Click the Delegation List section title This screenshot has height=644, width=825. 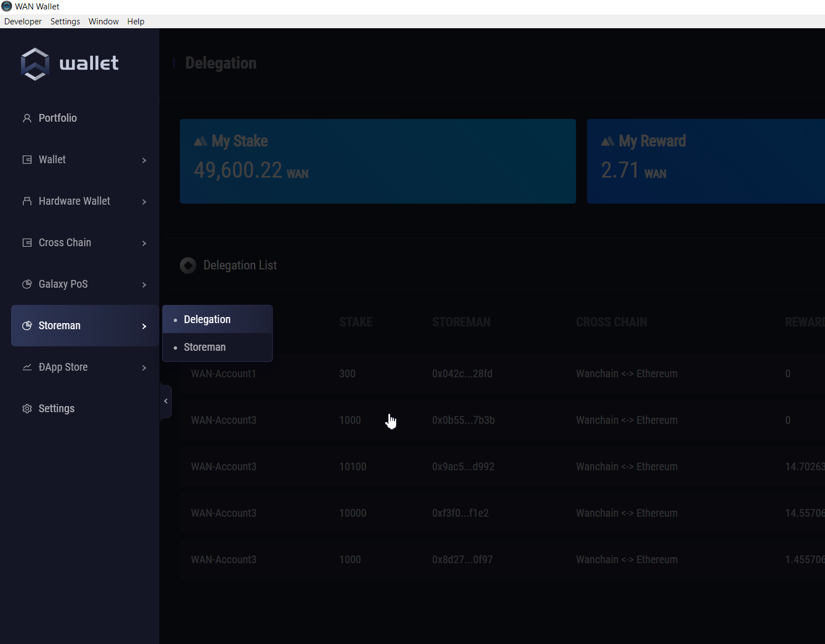[x=240, y=266]
